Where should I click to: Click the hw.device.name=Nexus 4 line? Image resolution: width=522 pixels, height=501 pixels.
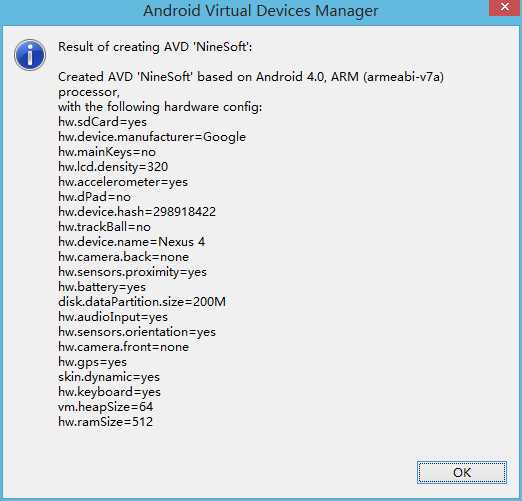click(132, 242)
